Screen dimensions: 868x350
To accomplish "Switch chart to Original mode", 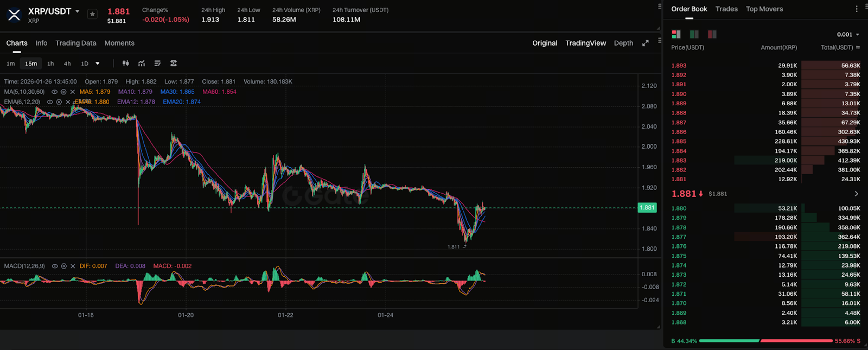I will 545,43.
